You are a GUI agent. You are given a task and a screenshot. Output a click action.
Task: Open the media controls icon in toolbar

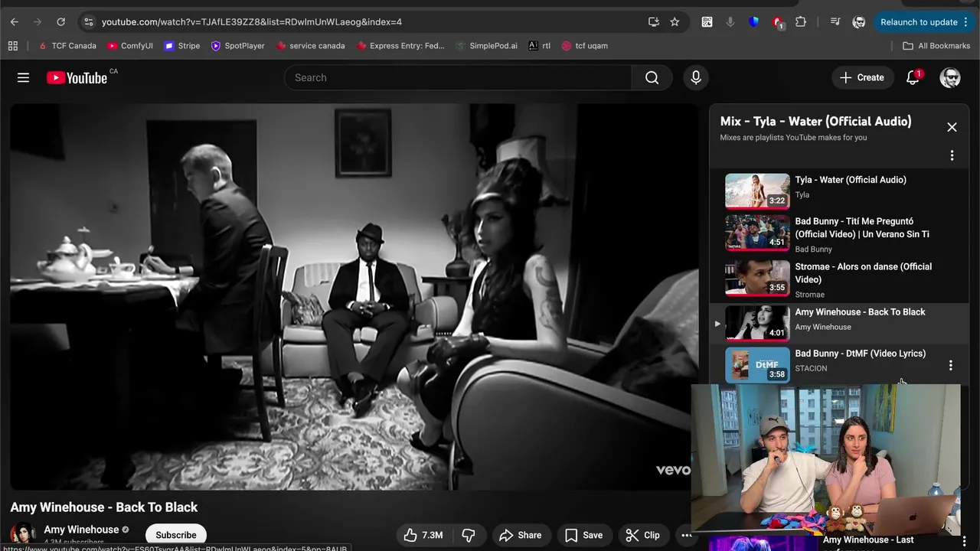[835, 22]
